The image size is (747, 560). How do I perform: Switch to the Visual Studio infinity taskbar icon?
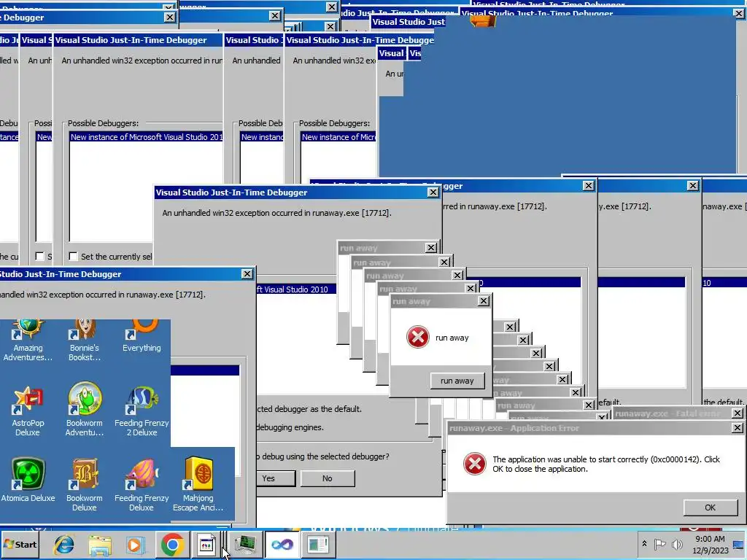tap(282, 544)
